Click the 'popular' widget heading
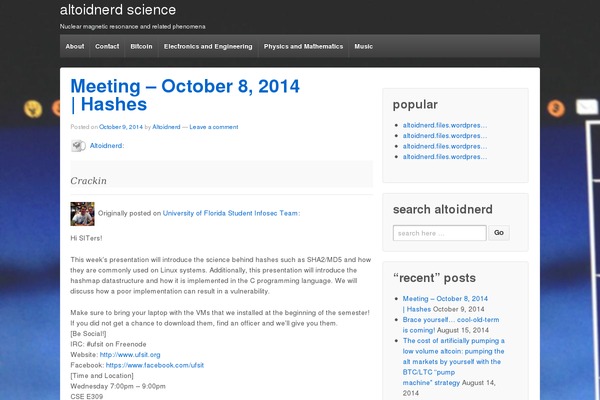Image resolution: width=600 pixels, height=400 pixels. (x=415, y=104)
